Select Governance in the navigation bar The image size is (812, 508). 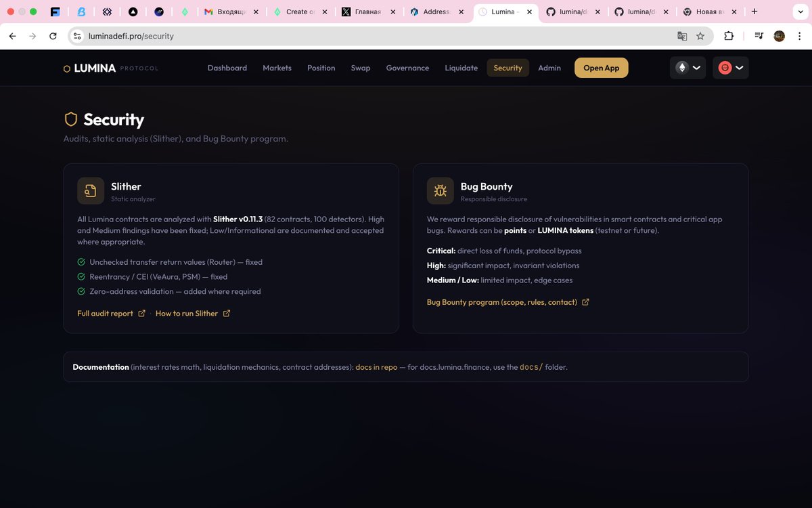[x=407, y=68]
